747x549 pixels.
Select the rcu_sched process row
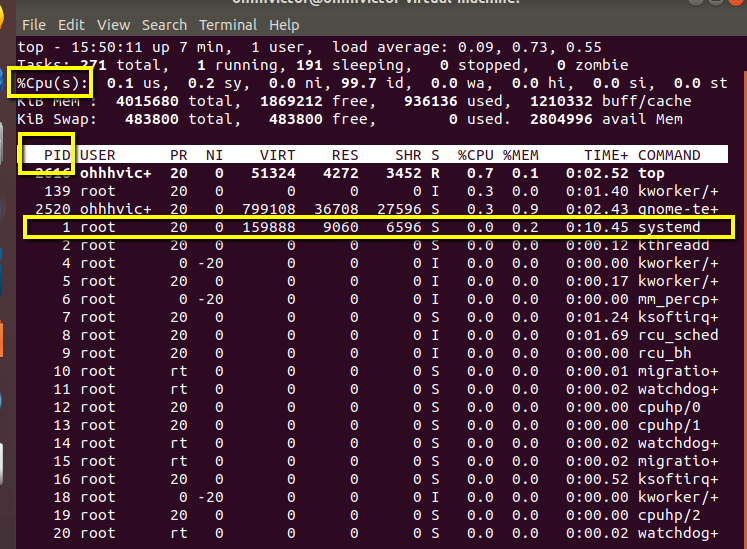coord(373,336)
